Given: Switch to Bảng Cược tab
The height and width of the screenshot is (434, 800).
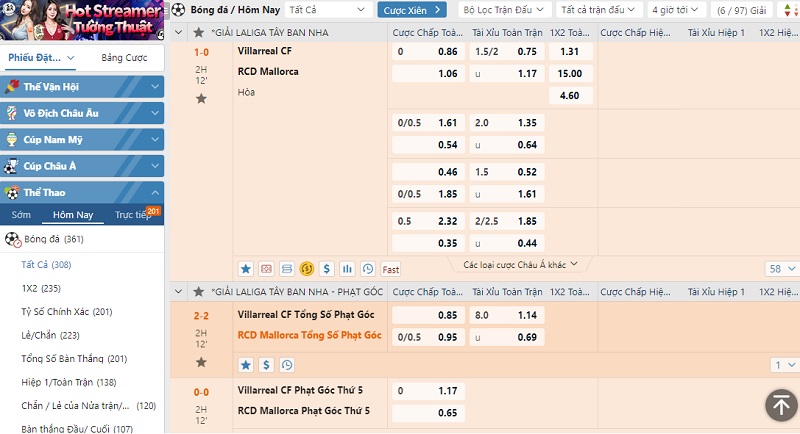Looking at the screenshot, I should (x=124, y=58).
